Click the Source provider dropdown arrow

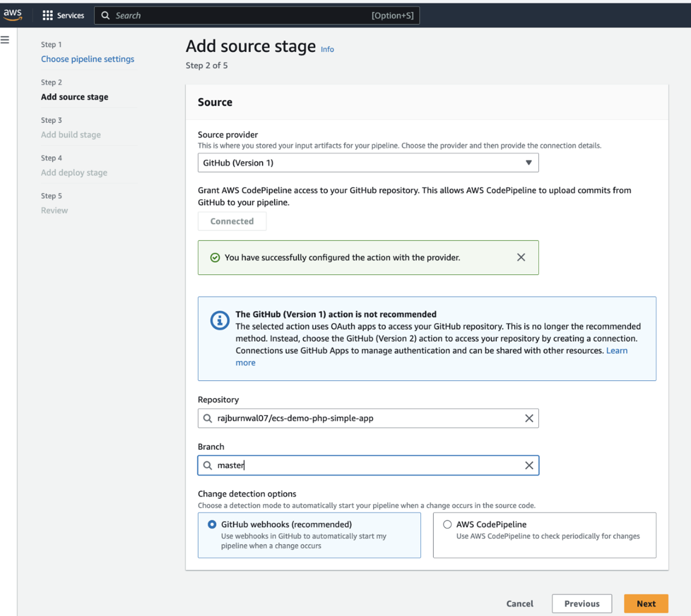528,163
